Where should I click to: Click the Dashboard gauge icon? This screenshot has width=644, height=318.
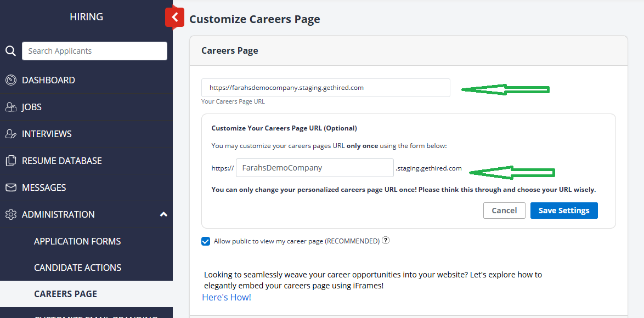[10, 80]
